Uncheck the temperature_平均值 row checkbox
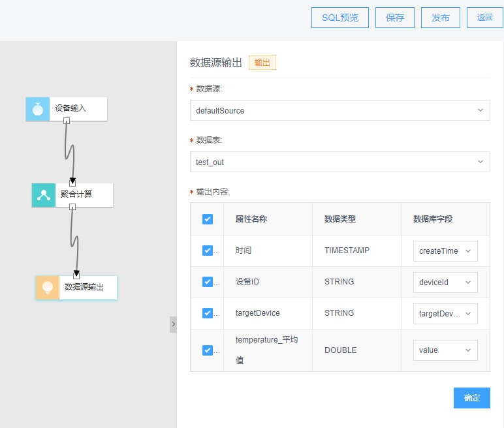This screenshot has width=504, height=428. pyautogui.click(x=208, y=350)
